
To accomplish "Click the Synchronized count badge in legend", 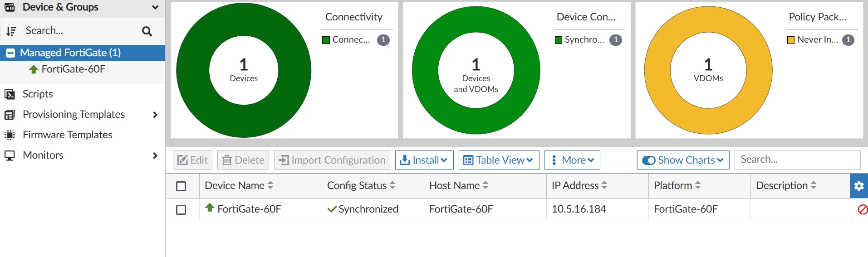I will [x=616, y=40].
